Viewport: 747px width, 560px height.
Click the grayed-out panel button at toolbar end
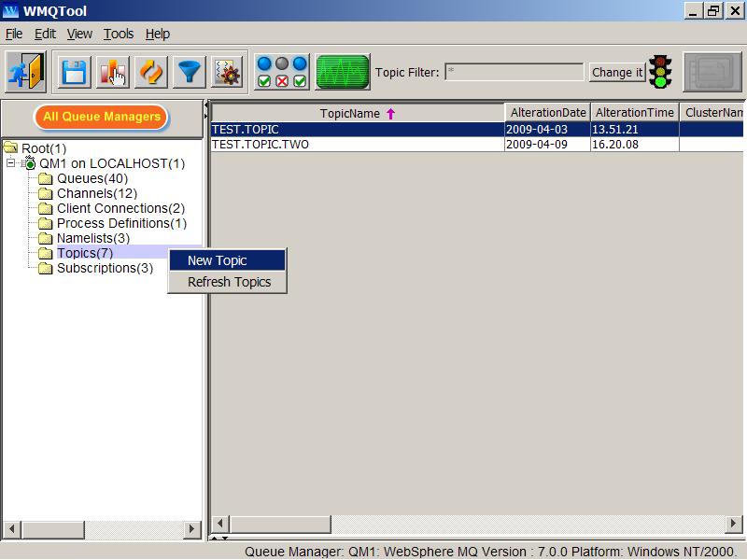[x=712, y=72]
